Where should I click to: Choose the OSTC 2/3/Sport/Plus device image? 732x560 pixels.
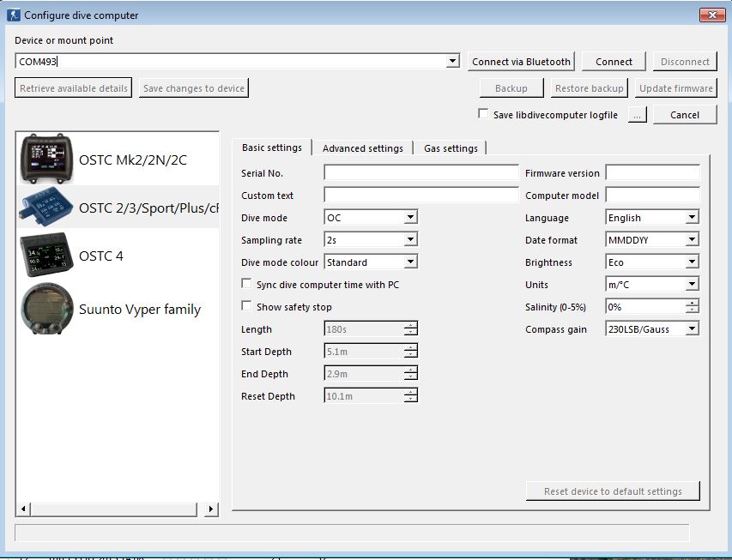point(46,208)
